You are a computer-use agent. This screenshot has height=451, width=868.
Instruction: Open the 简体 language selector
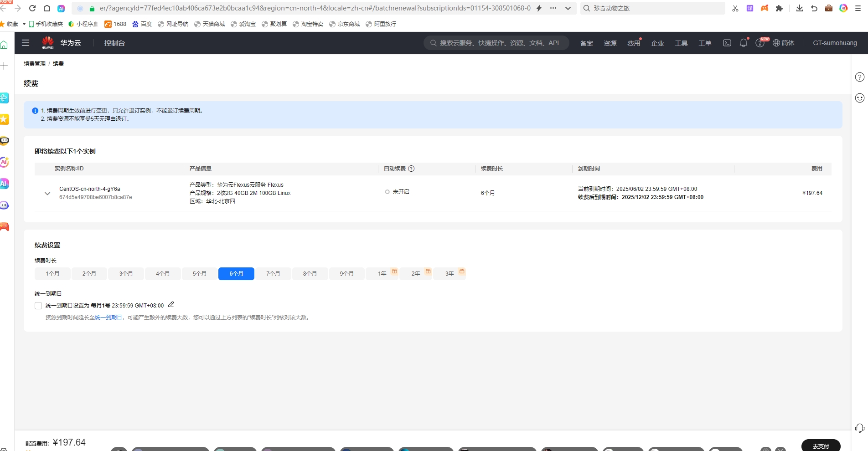(783, 43)
